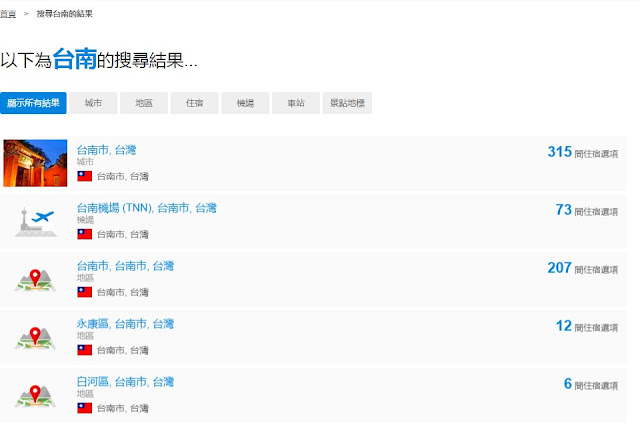Screen dimensions: 640x425
Task: Switch to the 景點地標 filter tab
Action: click(347, 103)
